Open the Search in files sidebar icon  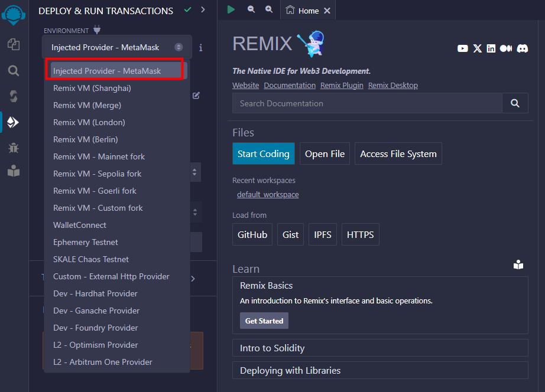point(14,70)
